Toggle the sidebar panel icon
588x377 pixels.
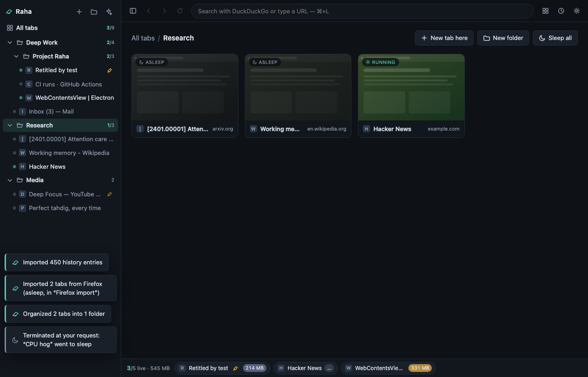click(133, 11)
